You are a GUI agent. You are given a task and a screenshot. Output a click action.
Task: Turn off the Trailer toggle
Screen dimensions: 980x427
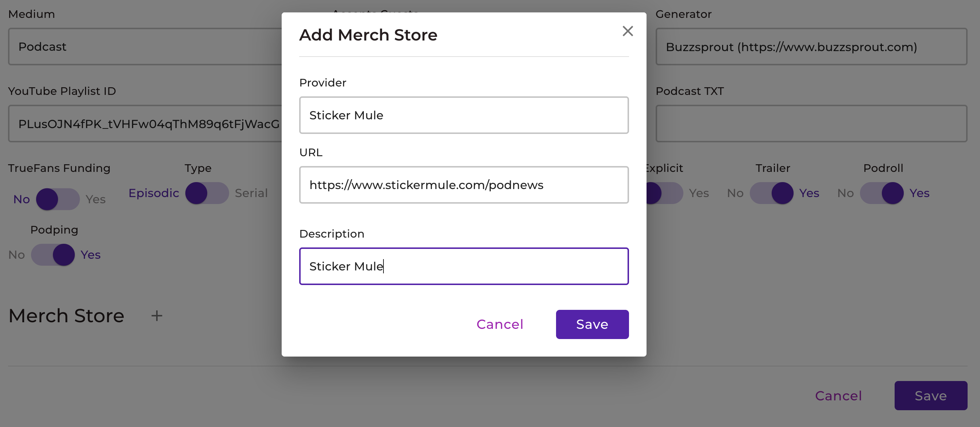[x=772, y=193]
